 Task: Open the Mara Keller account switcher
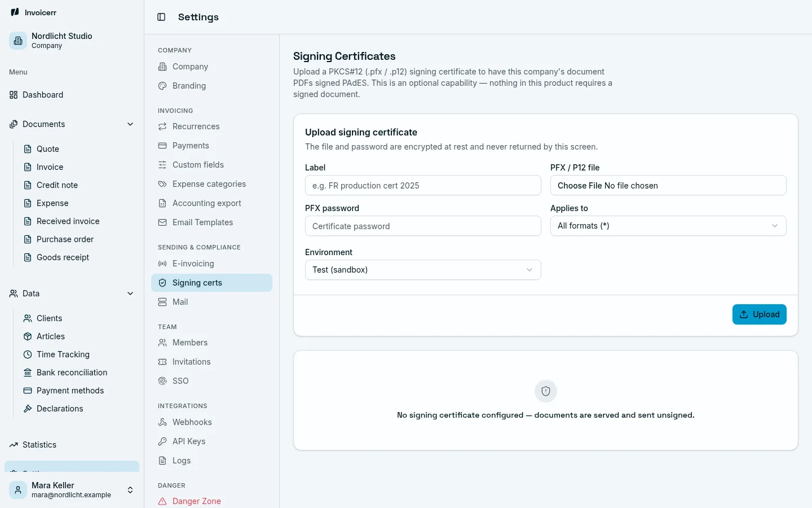72,490
